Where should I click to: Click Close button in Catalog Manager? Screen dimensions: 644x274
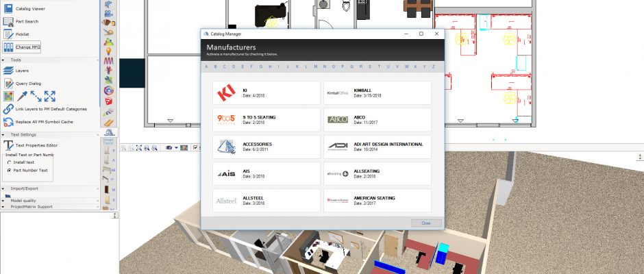pos(426,223)
